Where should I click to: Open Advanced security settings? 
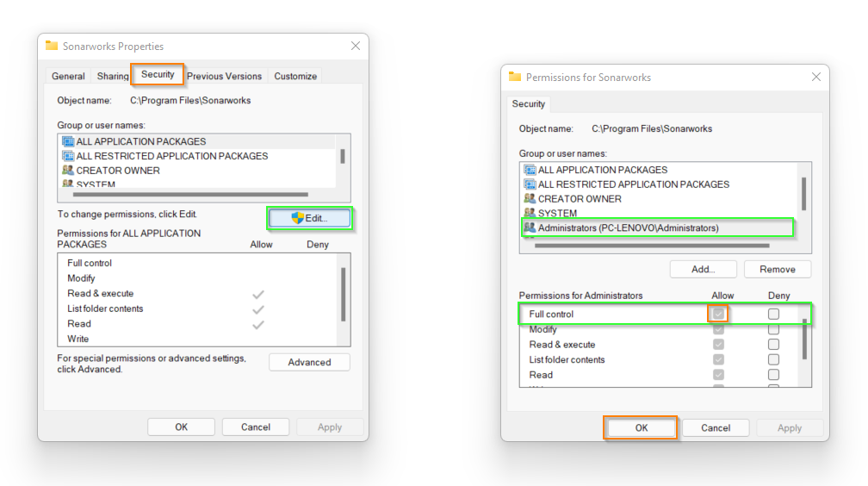click(309, 362)
